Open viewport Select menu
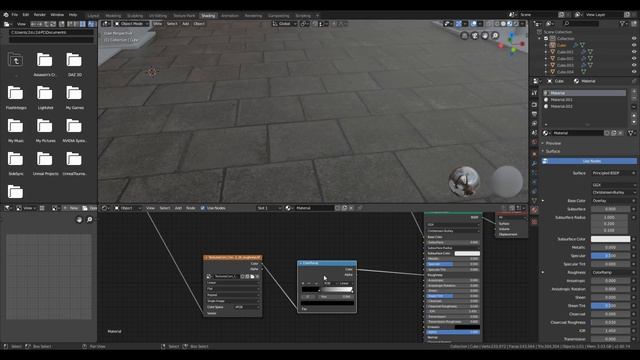Image resolution: width=640 pixels, height=360 pixels. click(172, 24)
